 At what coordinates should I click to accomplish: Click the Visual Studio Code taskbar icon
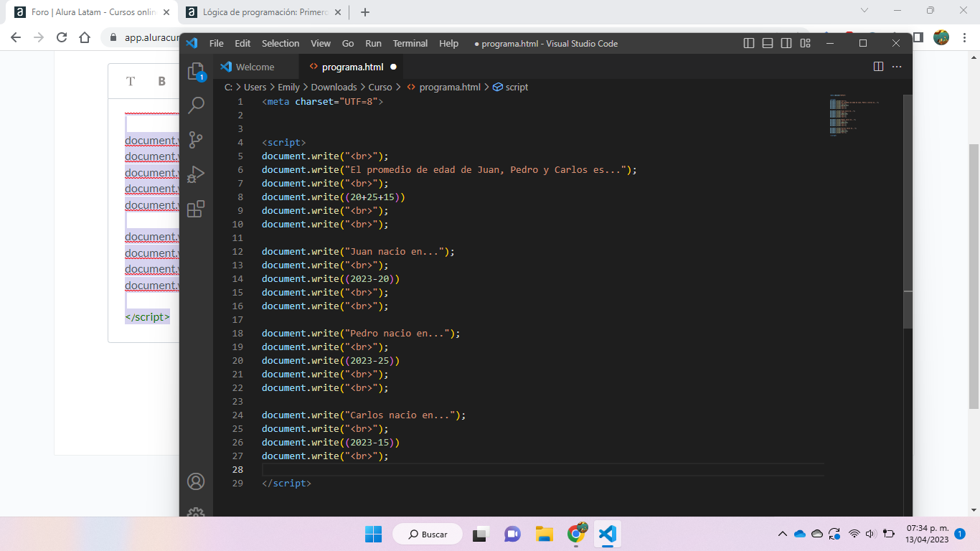[608, 534]
